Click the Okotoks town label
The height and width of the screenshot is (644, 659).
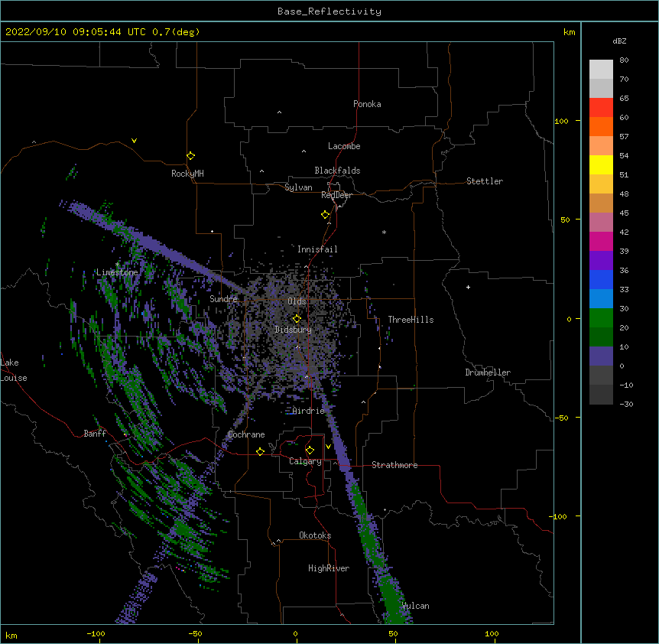[315, 535]
